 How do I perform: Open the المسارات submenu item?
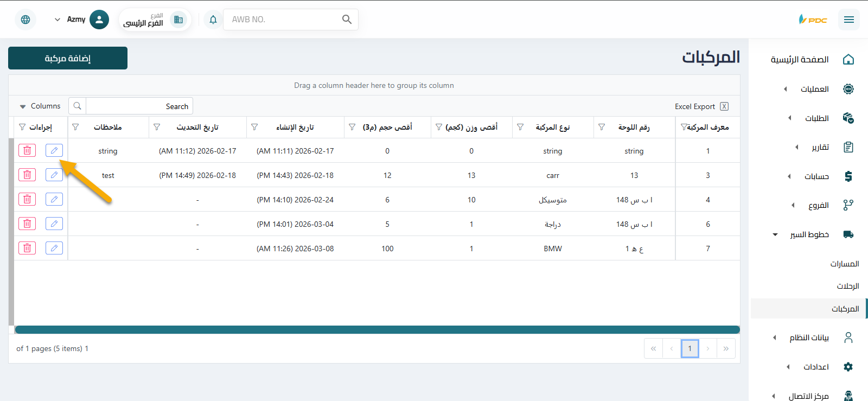pos(845,264)
